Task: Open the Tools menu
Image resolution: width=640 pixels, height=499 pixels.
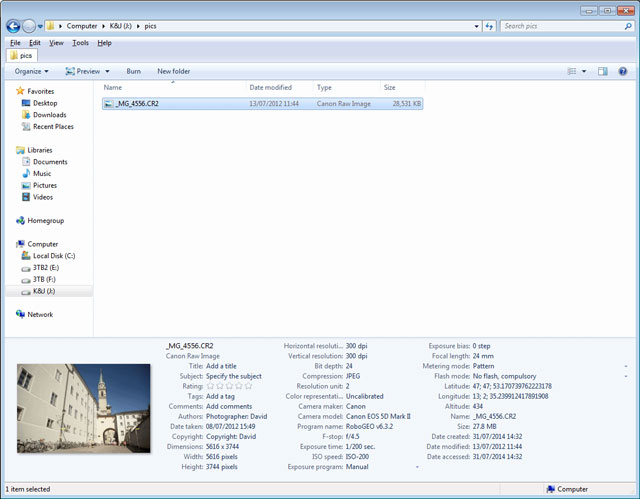Action: point(80,43)
